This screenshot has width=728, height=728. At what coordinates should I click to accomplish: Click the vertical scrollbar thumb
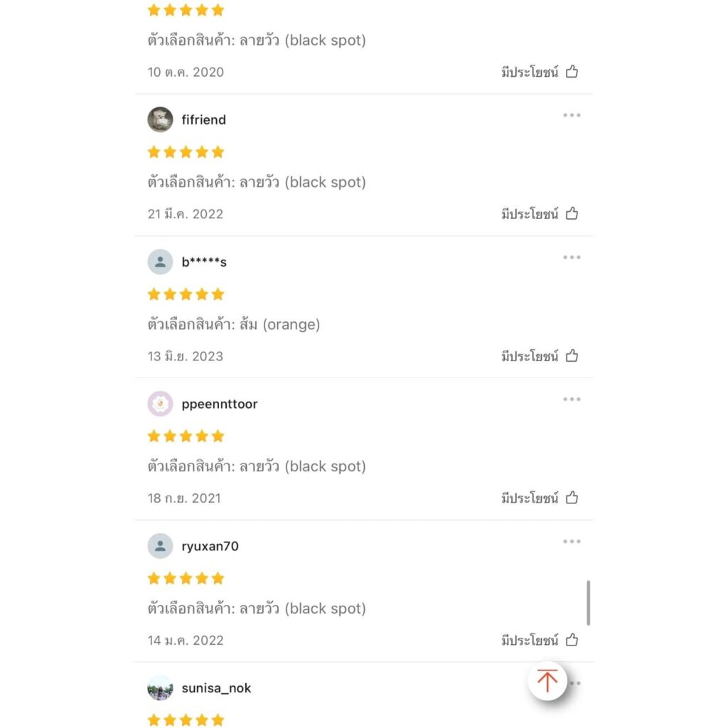(x=588, y=603)
